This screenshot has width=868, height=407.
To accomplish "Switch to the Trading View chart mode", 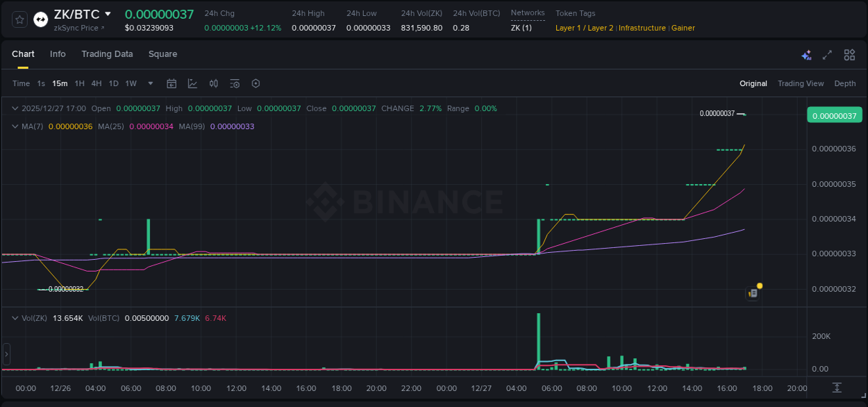I will pyautogui.click(x=800, y=83).
